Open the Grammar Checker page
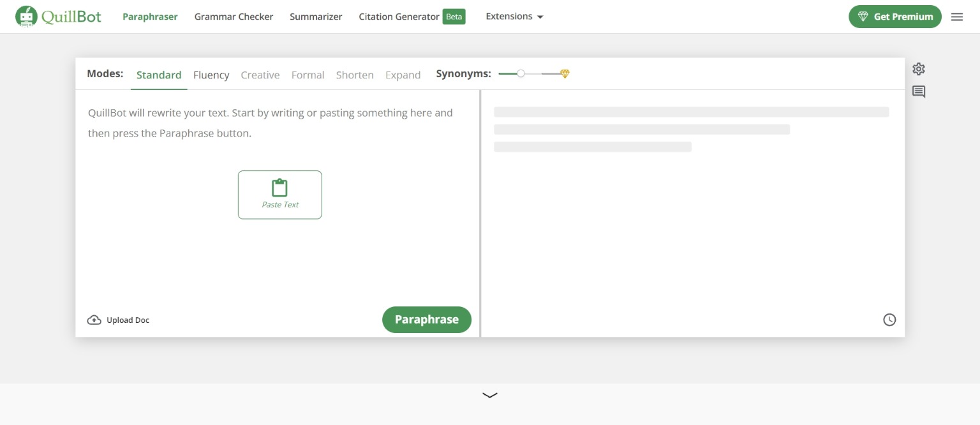The height and width of the screenshot is (425, 980). tap(234, 17)
